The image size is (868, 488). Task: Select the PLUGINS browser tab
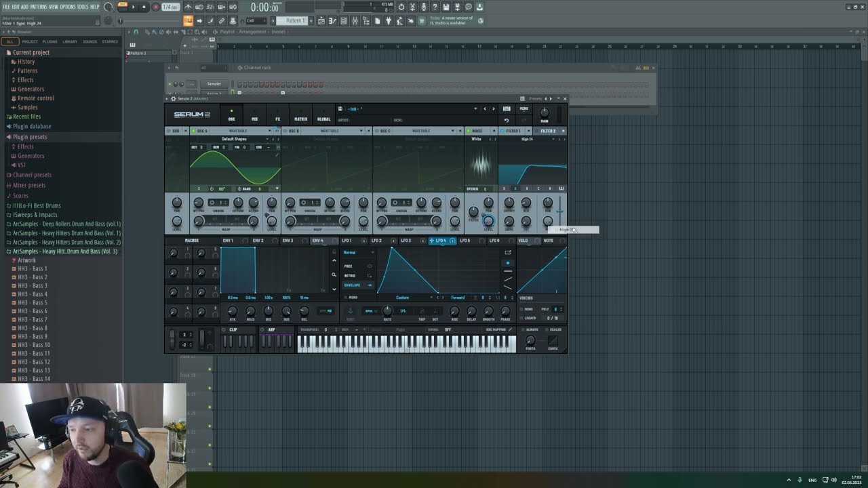50,41
